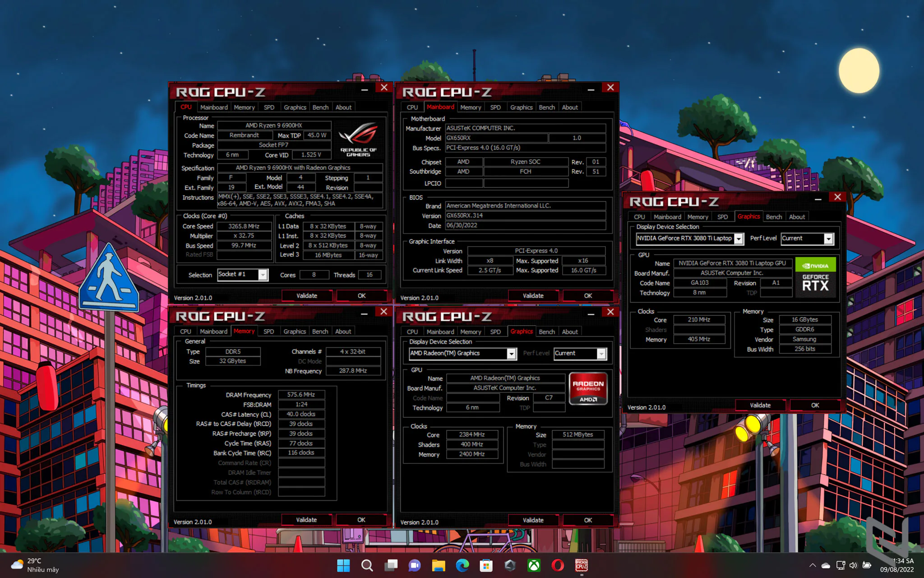924x578 pixels.
Task: Click DRAM Frequency value 575.6 MHz
Action: coord(301,395)
